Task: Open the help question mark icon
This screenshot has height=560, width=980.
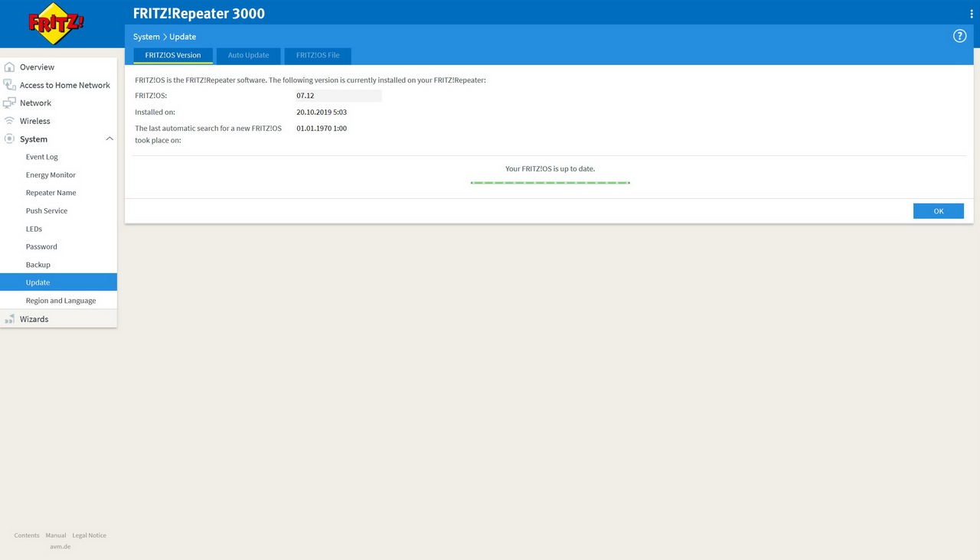Action: [x=959, y=36]
